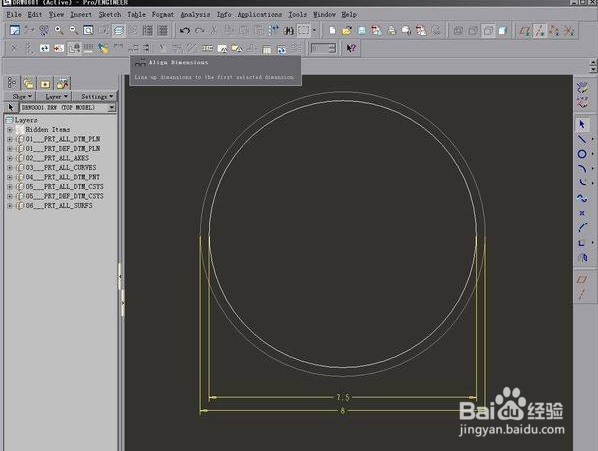Select the sketch Circle tool

[x=582, y=154]
